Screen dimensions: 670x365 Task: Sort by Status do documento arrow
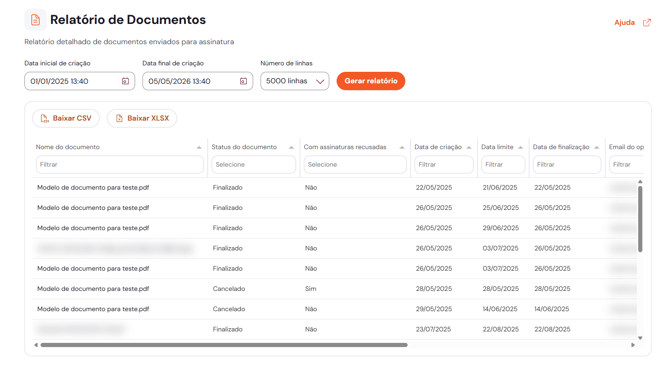click(x=291, y=147)
